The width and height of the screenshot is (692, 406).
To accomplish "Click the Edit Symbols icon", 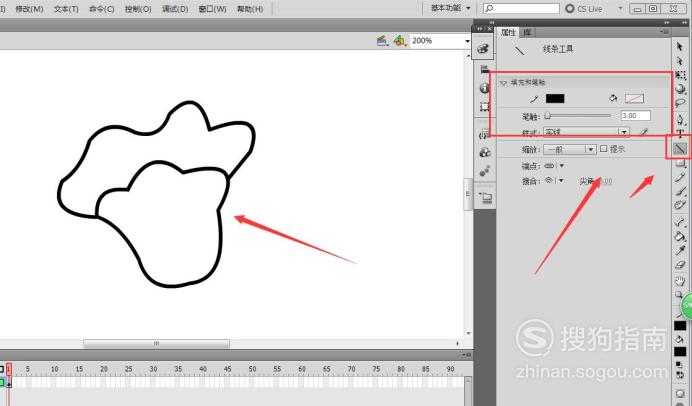I will click(400, 41).
